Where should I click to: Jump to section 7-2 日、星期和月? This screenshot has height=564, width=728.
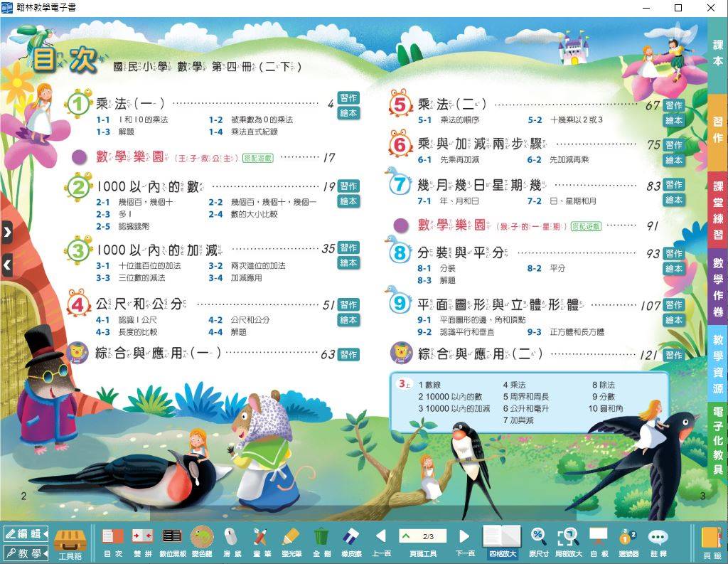tap(562, 201)
